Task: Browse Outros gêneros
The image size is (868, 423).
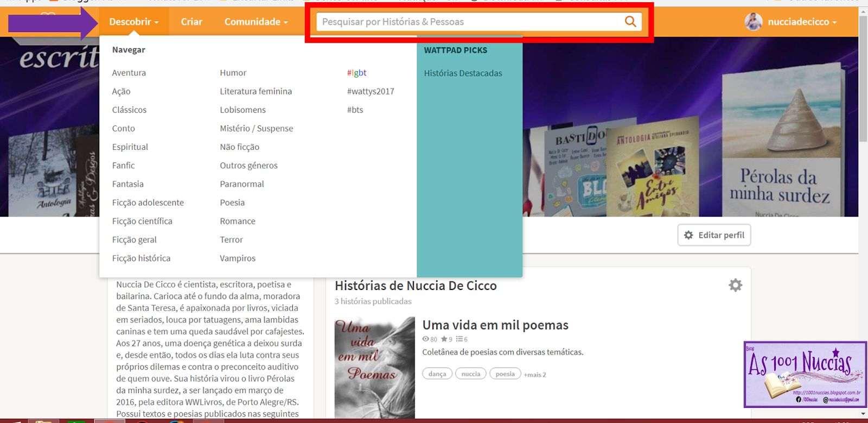Action: (248, 165)
